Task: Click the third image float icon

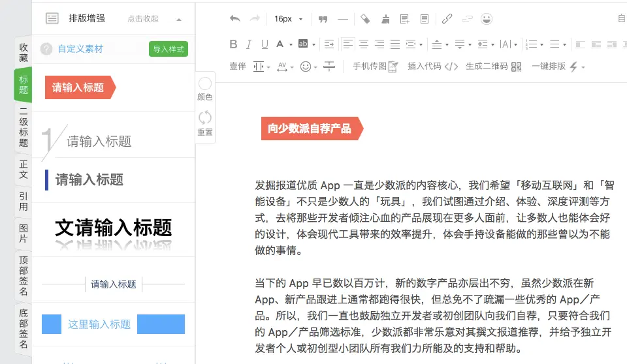Action: [x=612, y=44]
